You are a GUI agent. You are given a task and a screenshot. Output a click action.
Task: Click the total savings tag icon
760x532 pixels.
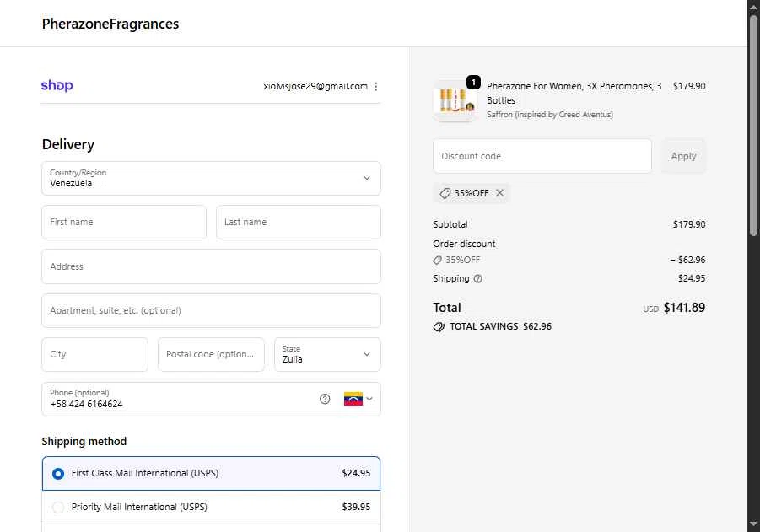(x=439, y=327)
